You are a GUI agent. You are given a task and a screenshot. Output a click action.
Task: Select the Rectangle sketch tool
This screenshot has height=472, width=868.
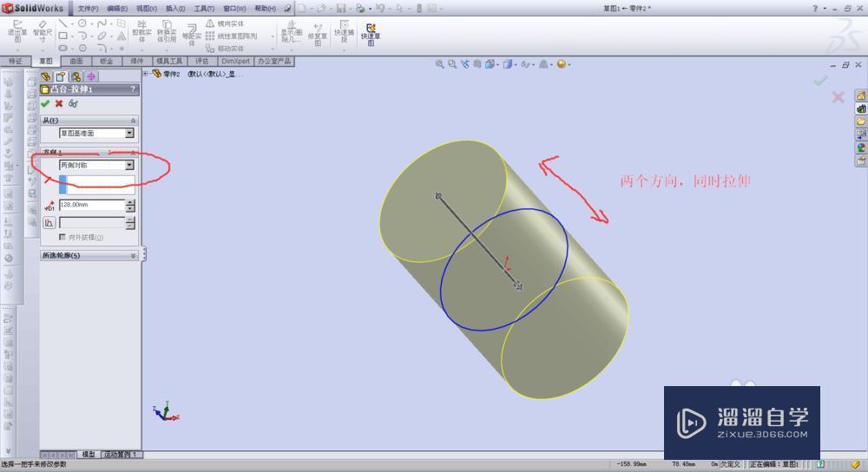63,36
